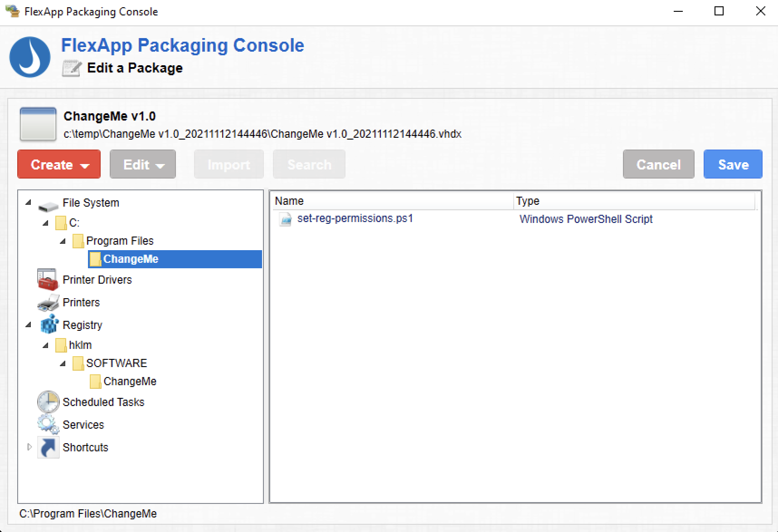Expand the Shortcuts node
This screenshot has width=778, height=532.
(x=29, y=447)
